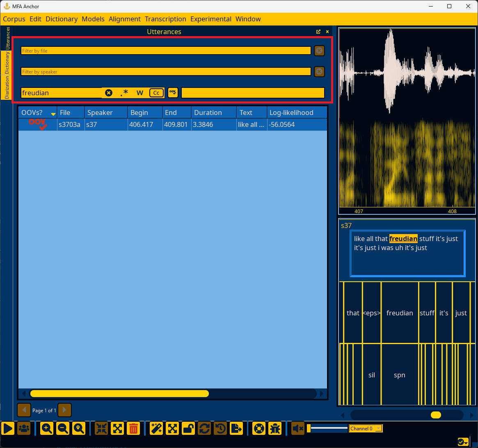Screen dimensions: 478x448
Task: Open the status check dropdown at bottom right
Action: 463,441
